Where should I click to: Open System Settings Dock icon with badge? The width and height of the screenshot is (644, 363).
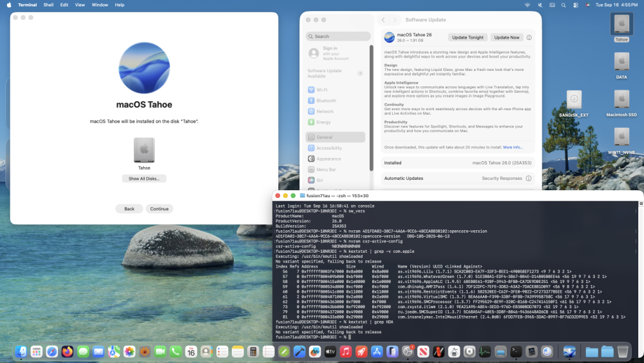[408, 351]
